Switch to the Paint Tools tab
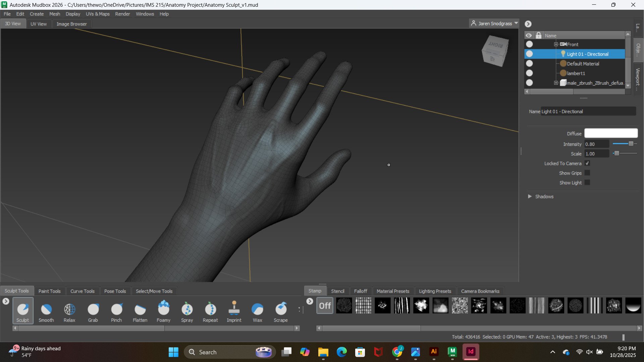 point(49,291)
